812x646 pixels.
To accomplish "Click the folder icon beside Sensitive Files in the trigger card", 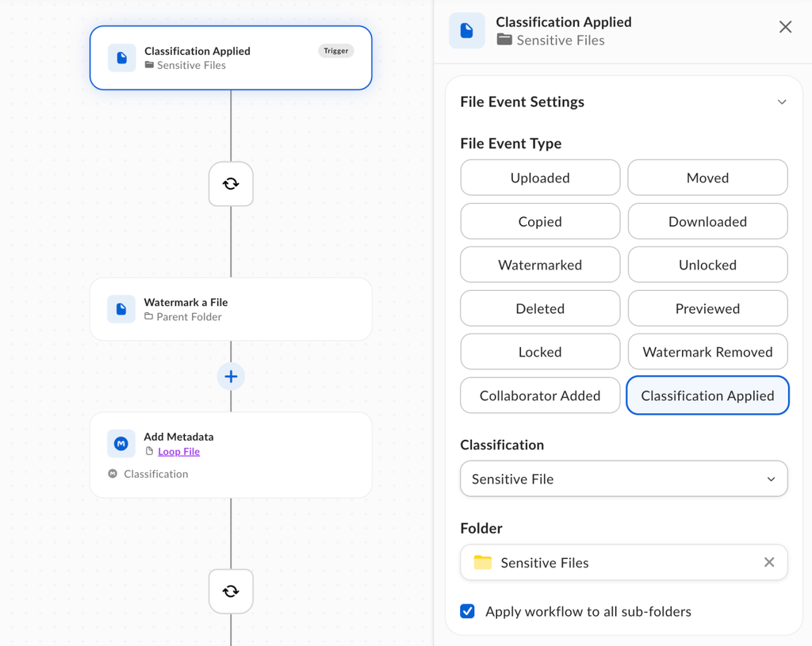I will pyautogui.click(x=149, y=65).
